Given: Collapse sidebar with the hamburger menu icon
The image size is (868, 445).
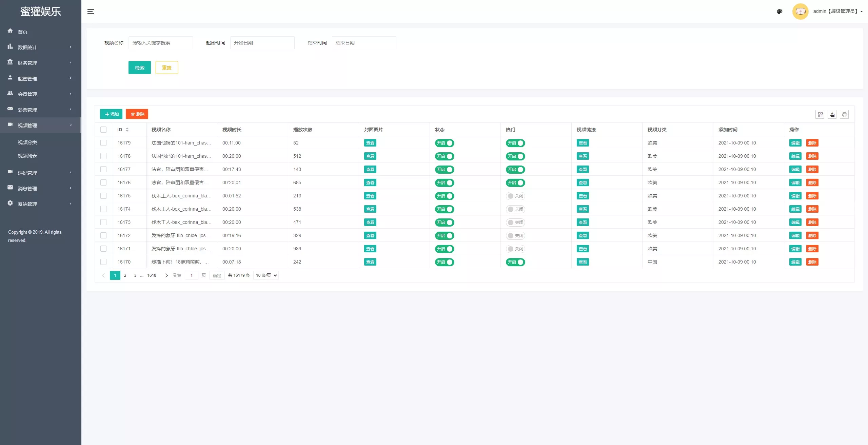Looking at the screenshot, I should [91, 12].
